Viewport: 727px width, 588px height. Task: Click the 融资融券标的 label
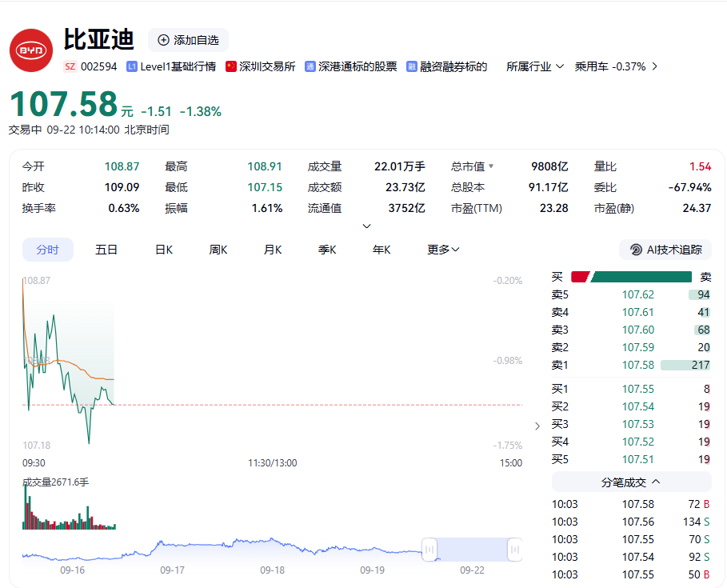pyautogui.click(x=453, y=66)
